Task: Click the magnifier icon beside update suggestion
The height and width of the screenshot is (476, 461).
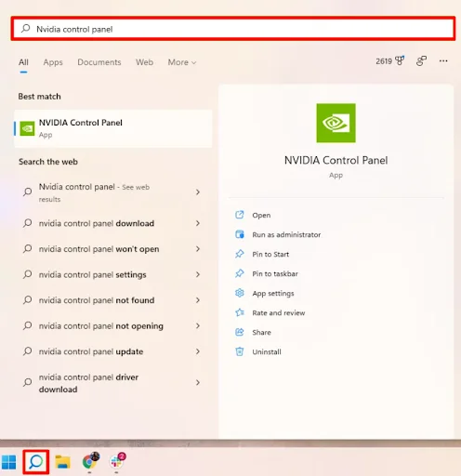Action: (27, 351)
